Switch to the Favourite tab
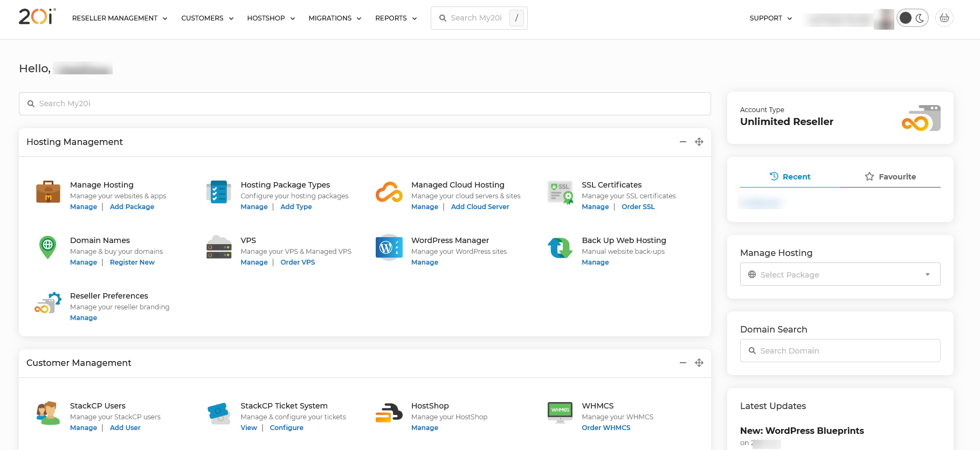Image resolution: width=980 pixels, height=450 pixels. [890, 177]
